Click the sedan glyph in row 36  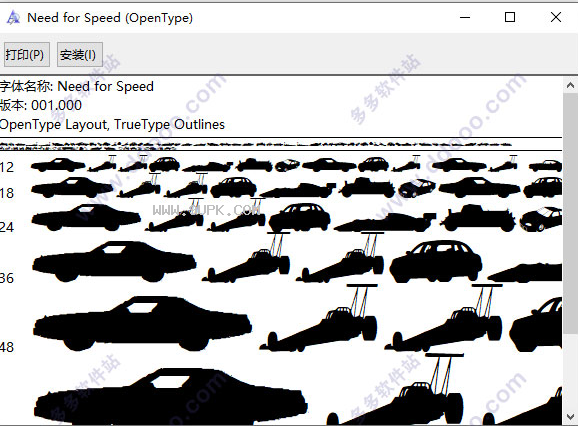point(436,261)
